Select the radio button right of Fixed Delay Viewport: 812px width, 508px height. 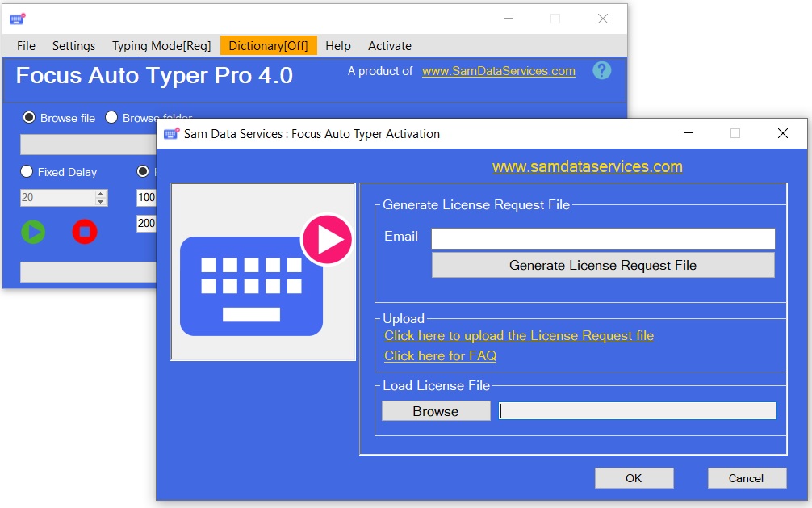[x=142, y=171]
